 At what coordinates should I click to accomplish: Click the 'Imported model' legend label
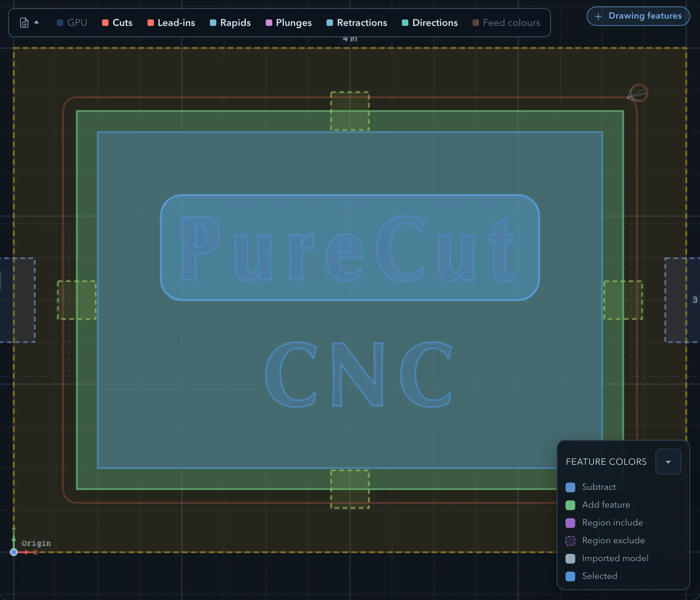615,558
